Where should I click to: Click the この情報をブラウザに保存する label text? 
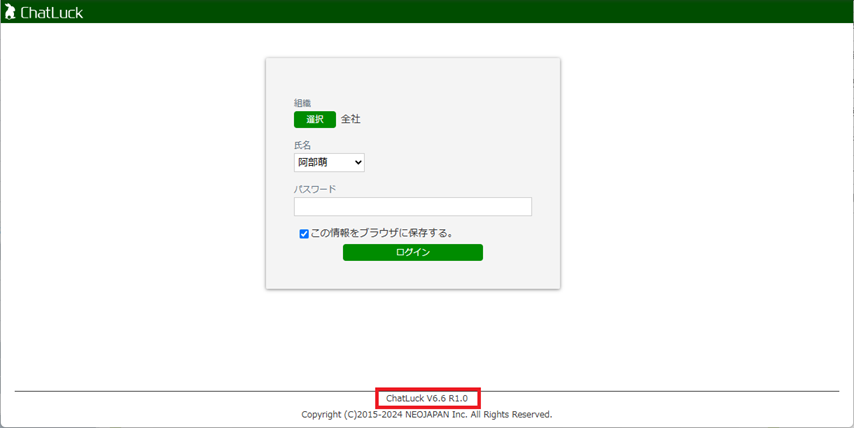(382, 234)
